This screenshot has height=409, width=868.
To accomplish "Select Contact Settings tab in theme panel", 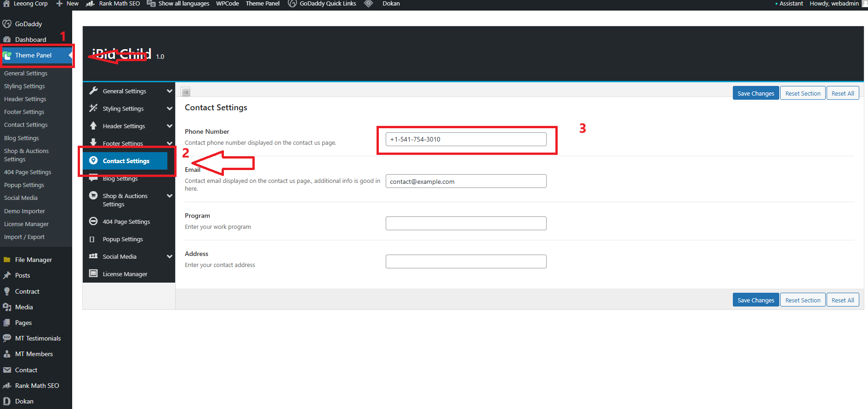I will pyautogui.click(x=126, y=161).
